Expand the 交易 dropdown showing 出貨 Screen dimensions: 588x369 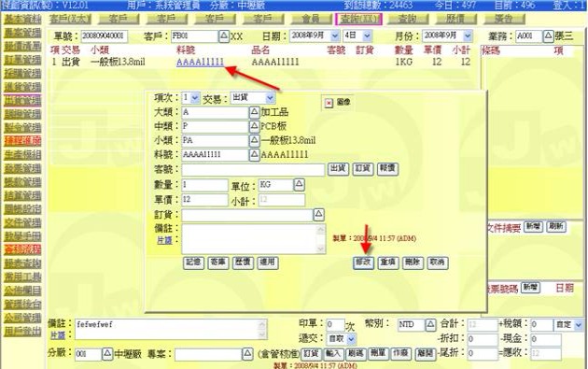click(270, 98)
